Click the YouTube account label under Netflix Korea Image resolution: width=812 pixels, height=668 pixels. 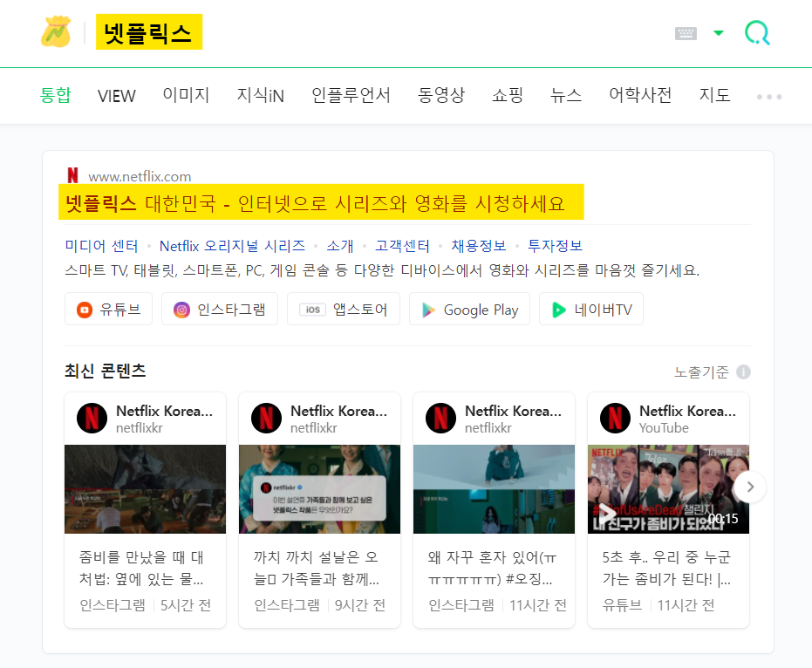(664, 428)
